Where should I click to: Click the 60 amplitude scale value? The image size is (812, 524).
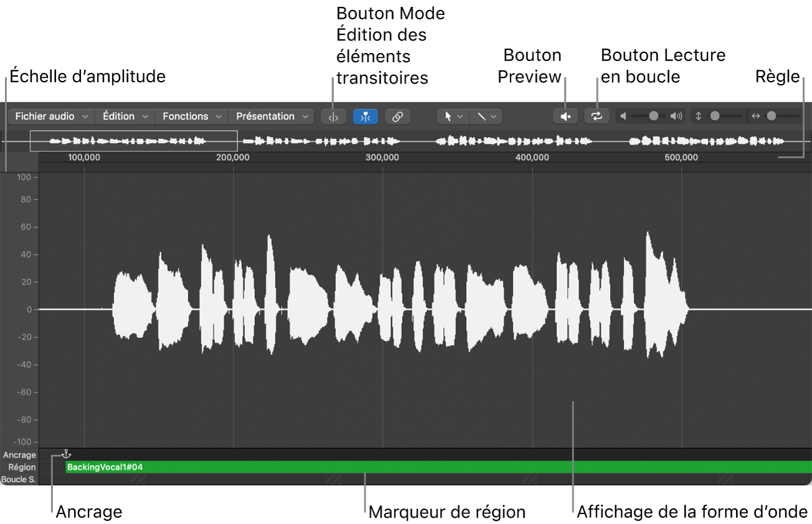(26, 227)
